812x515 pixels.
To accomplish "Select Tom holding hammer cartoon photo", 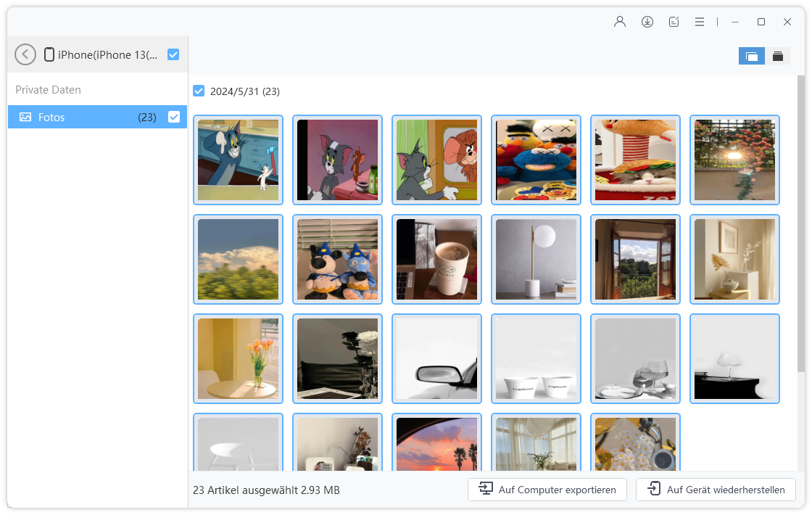I will [x=239, y=160].
